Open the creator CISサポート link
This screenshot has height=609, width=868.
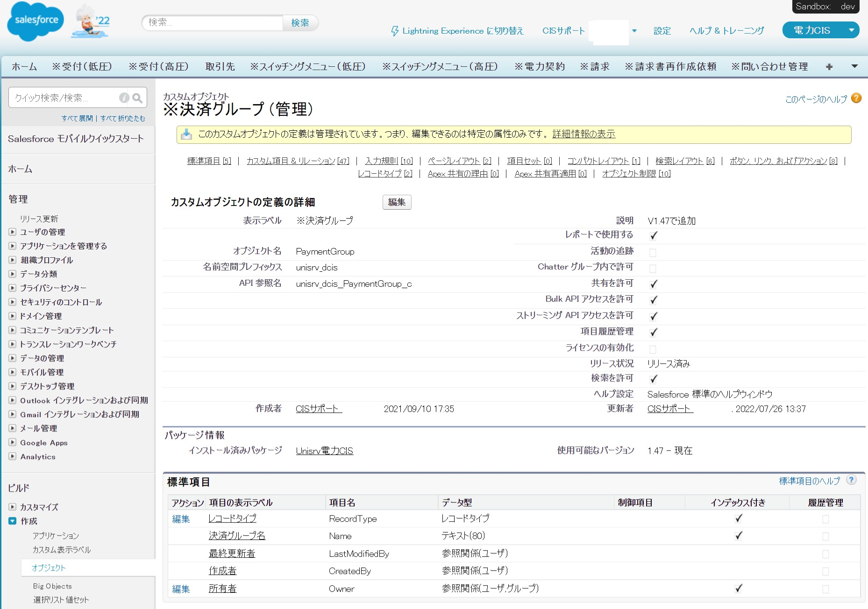pos(319,409)
